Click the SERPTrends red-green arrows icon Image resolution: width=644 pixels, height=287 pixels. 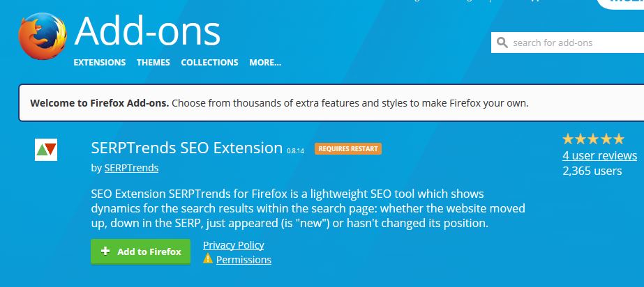pos(46,150)
